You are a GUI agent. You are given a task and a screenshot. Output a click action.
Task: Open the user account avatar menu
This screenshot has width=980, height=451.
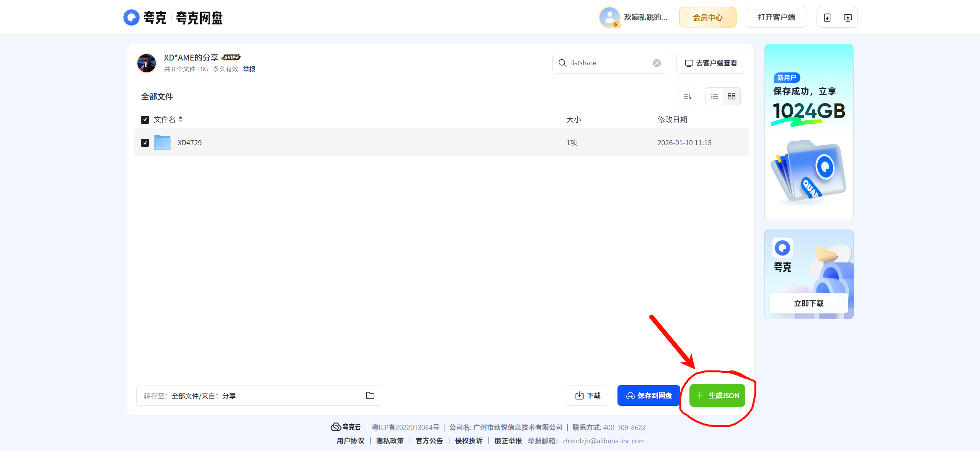click(x=609, y=18)
